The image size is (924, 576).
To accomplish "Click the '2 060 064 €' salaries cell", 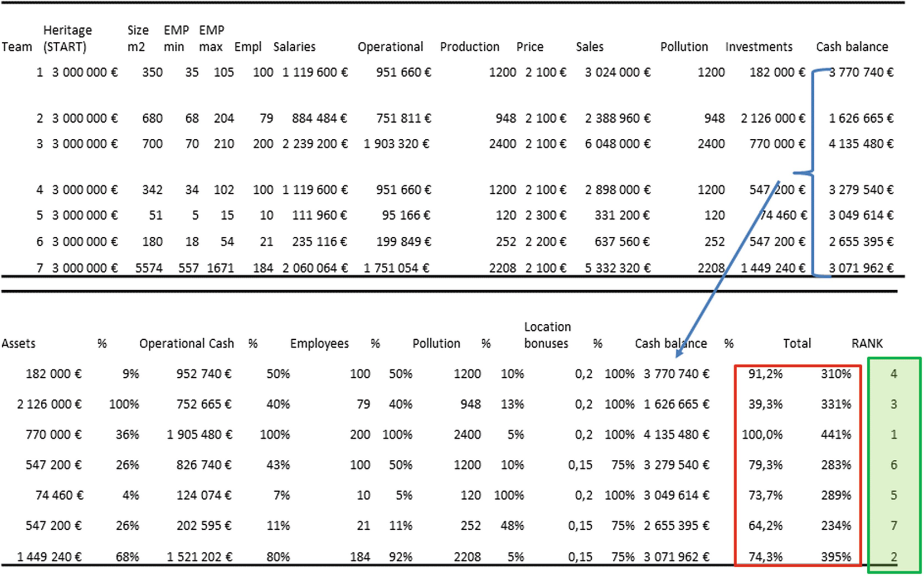I will coord(315,268).
